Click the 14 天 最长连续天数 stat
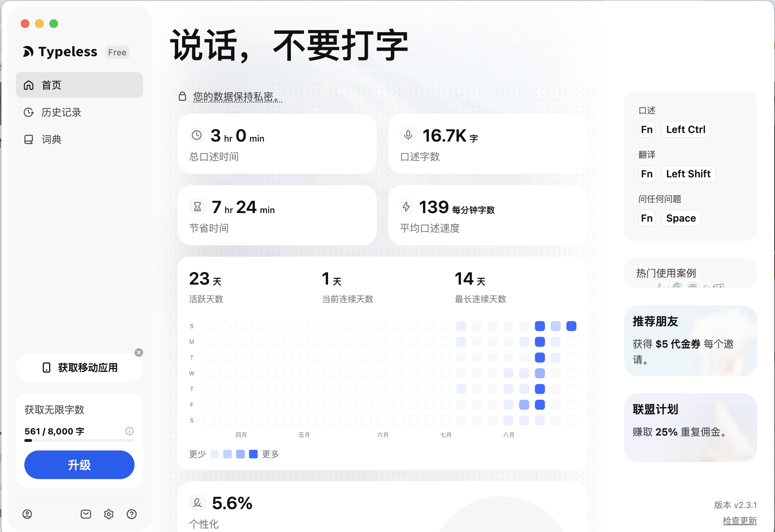 click(480, 287)
